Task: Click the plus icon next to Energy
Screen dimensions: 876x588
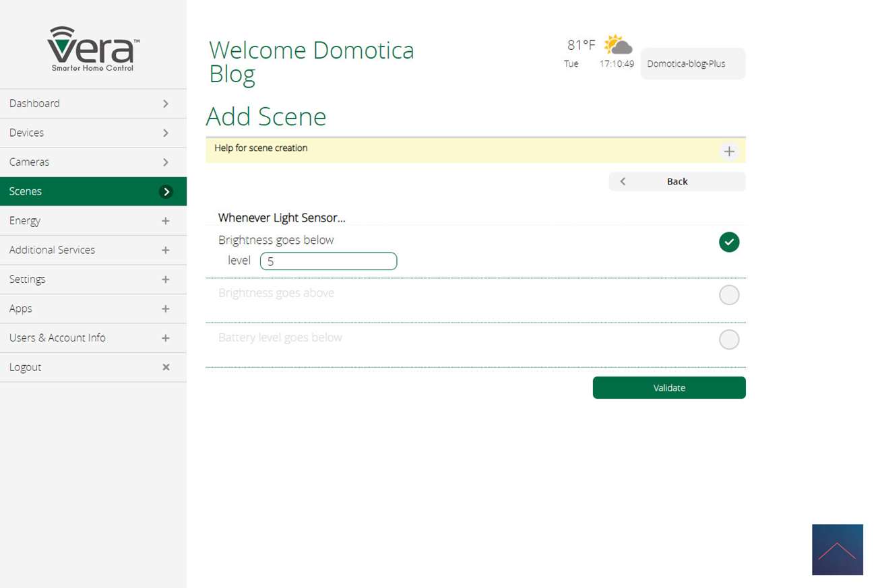Action: (166, 221)
